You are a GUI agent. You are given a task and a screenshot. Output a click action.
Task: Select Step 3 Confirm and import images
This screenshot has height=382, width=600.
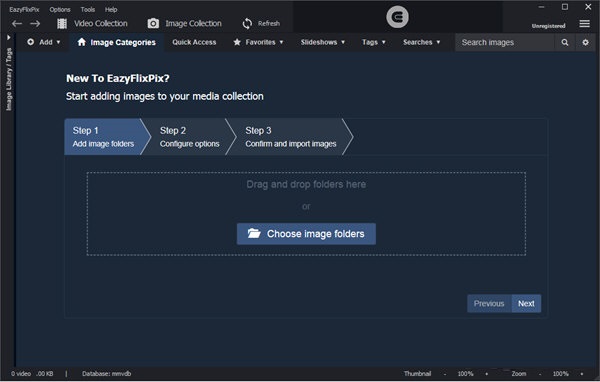(291, 137)
